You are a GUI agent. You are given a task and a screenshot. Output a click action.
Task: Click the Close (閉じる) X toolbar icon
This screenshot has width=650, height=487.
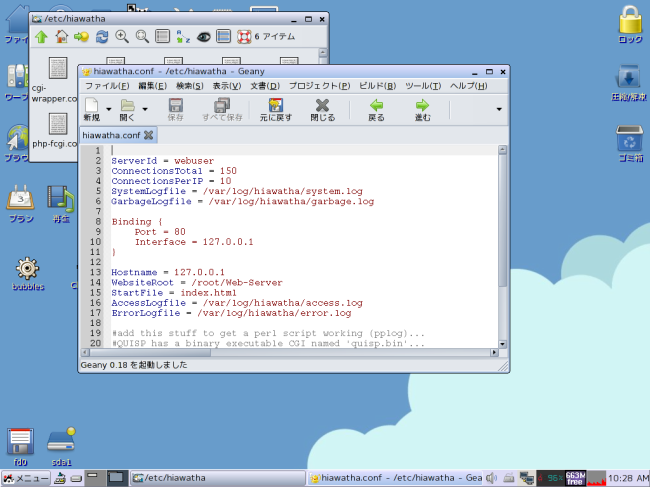[322, 105]
